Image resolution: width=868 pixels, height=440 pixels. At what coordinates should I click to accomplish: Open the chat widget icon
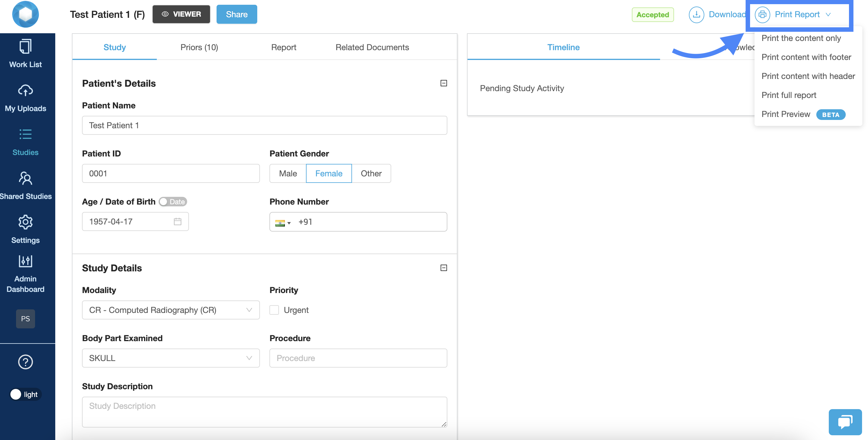tap(845, 422)
